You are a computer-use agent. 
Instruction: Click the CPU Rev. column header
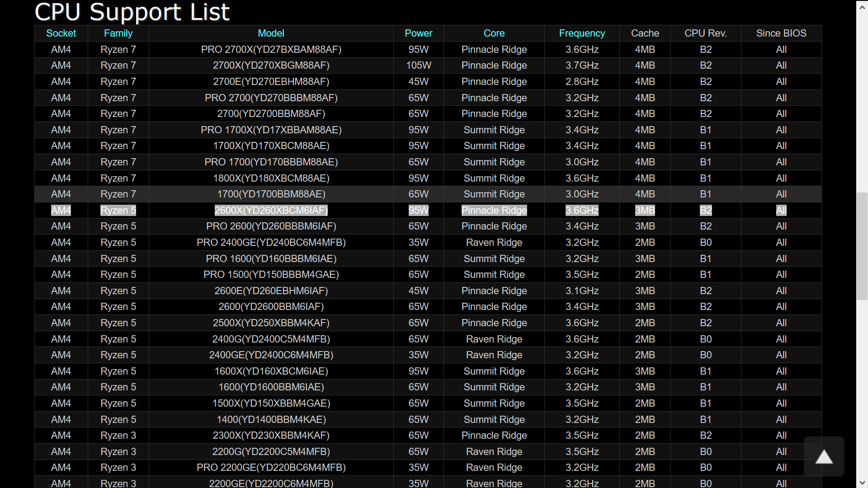(x=705, y=33)
